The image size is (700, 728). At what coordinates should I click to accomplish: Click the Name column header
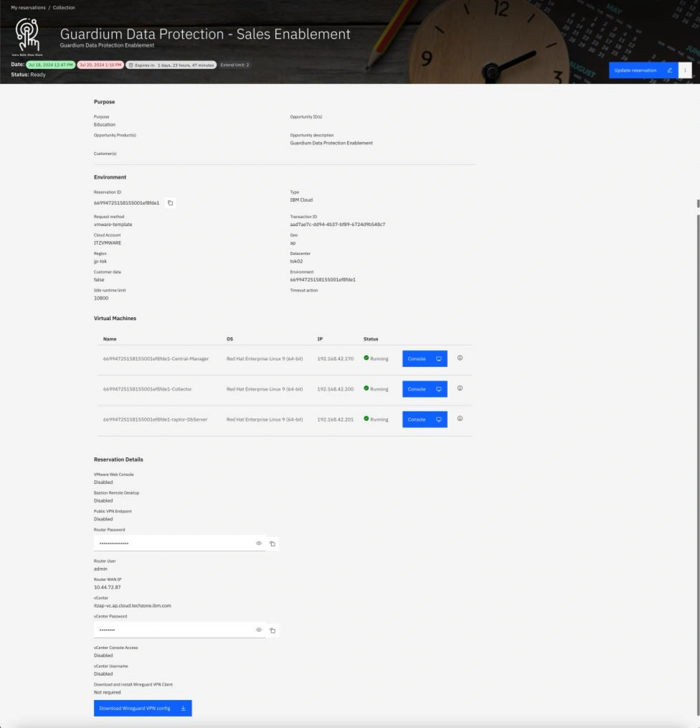click(x=109, y=339)
